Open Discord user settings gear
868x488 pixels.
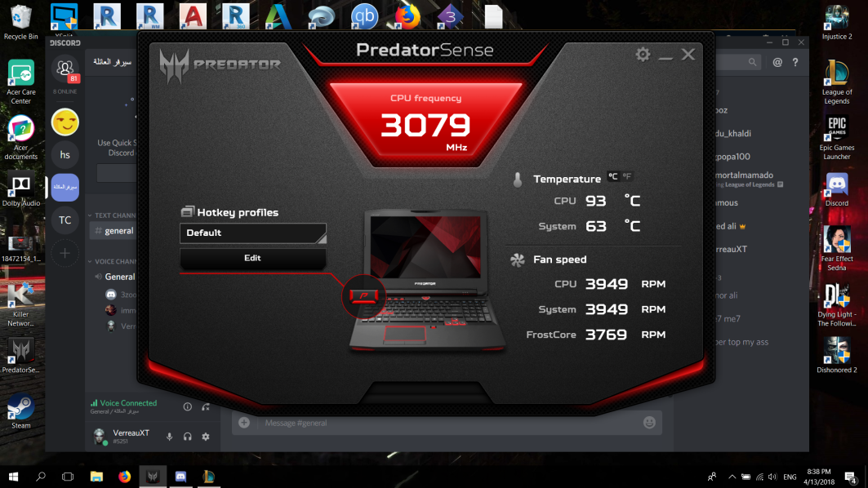(206, 437)
